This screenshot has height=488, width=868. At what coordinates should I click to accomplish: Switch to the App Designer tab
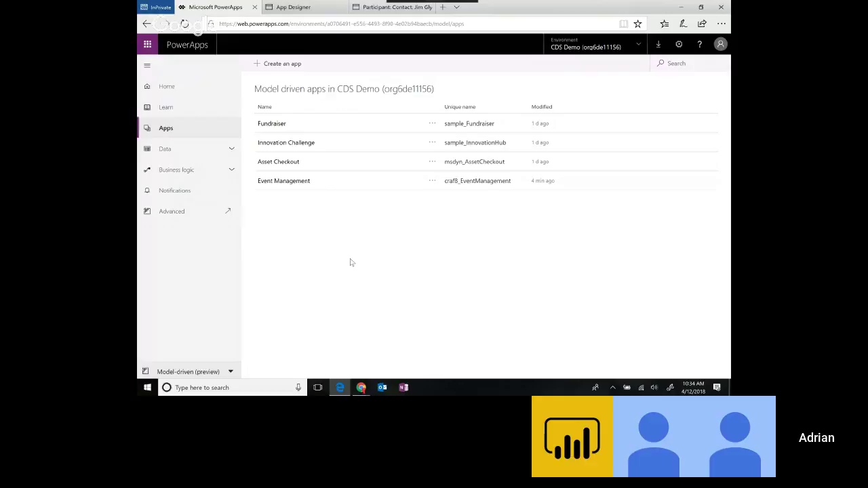pos(293,7)
